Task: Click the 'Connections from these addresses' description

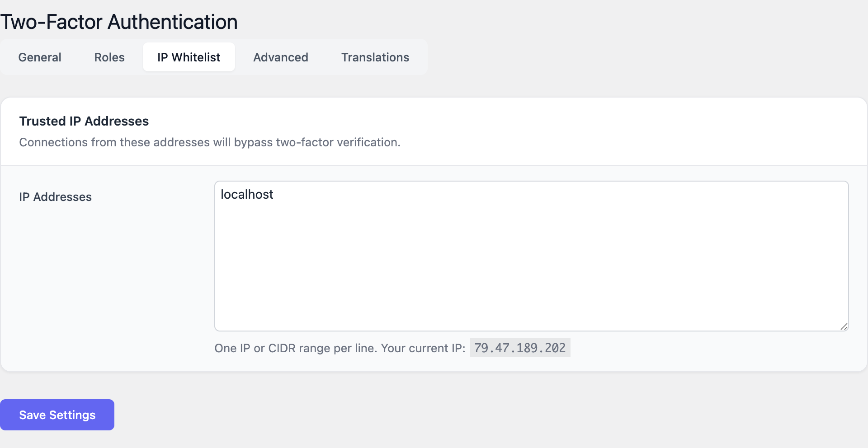Action: click(210, 142)
